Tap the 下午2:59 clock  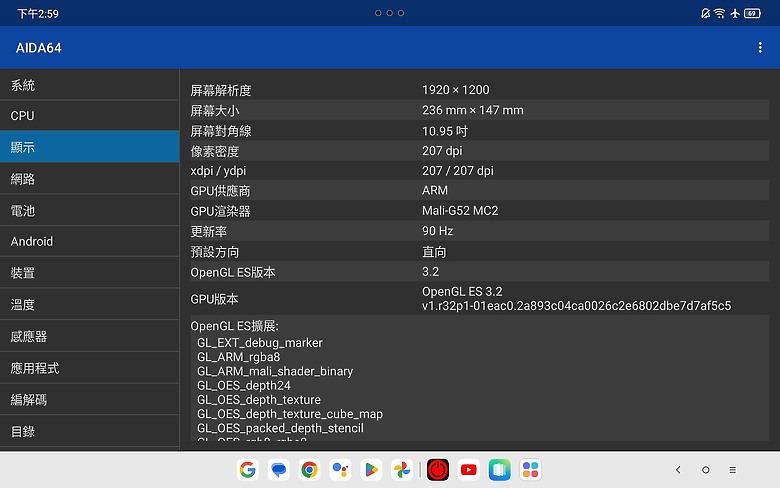(x=38, y=14)
